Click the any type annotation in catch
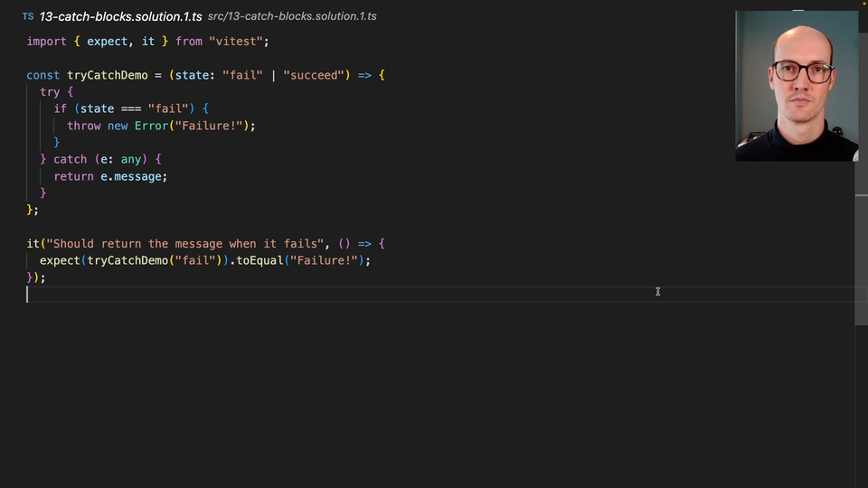Viewport: 868px width, 488px height. pyautogui.click(x=131, y=159)
